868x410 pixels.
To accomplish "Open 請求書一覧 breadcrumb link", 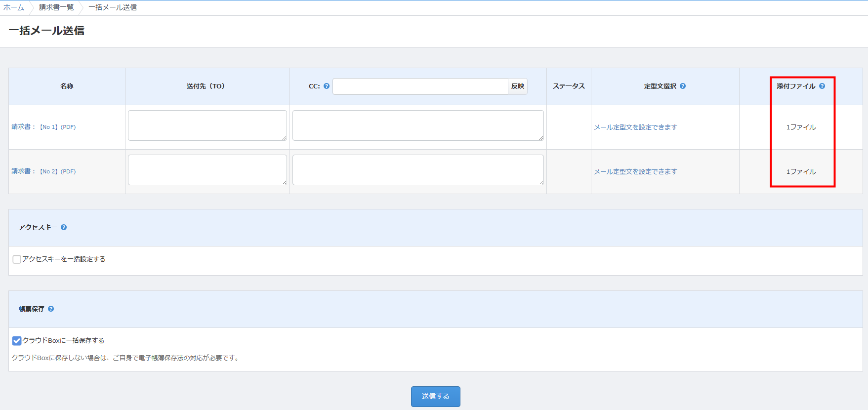I will [x=56, y=7].
